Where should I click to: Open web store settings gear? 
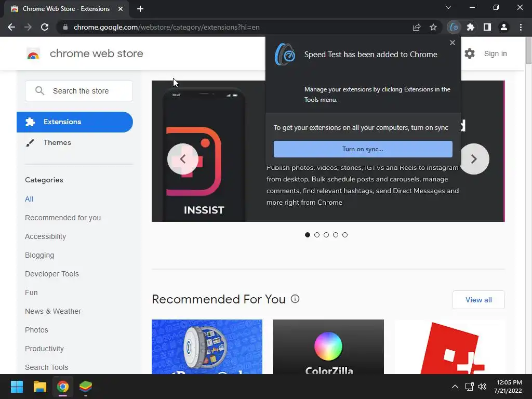[x=470, y=54]
